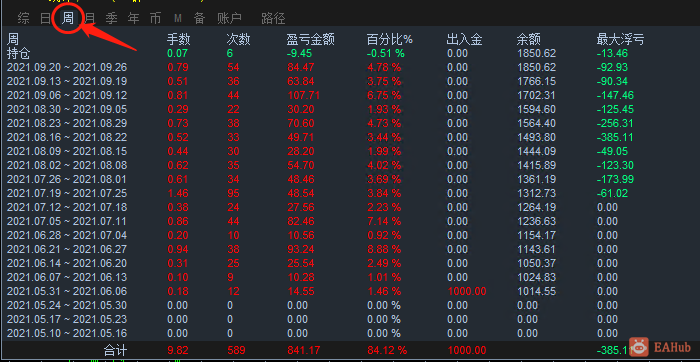Click balance value 1850.62 in 持仓 row
This screenshot has width=700, height=362.
pyautogui.click(x=537, y=54)
